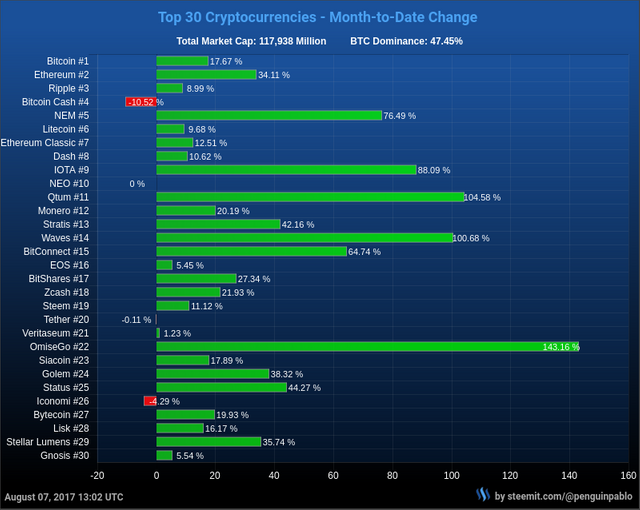Click the Waves #14 green bar
This screenshot has width=640, height=510.
click(x=304, y=238)
